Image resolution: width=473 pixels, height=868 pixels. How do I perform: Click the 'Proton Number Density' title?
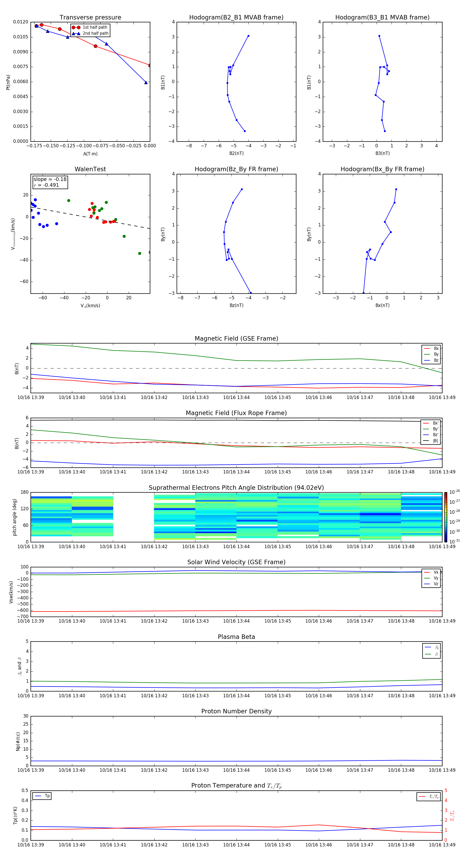pos(236,711)
